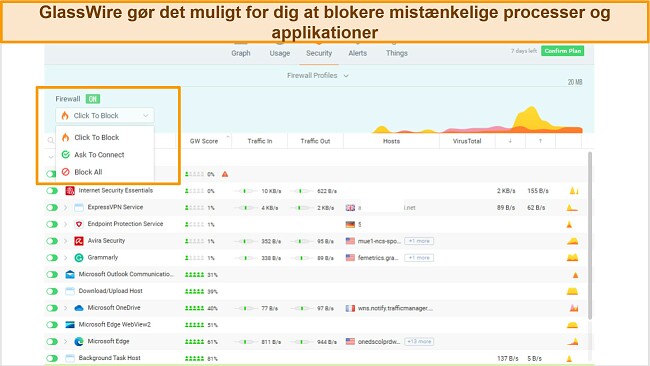Click the UK flag in ExpressVPN row
This screenshot has width=650, height=366.
tap(350, 208)
